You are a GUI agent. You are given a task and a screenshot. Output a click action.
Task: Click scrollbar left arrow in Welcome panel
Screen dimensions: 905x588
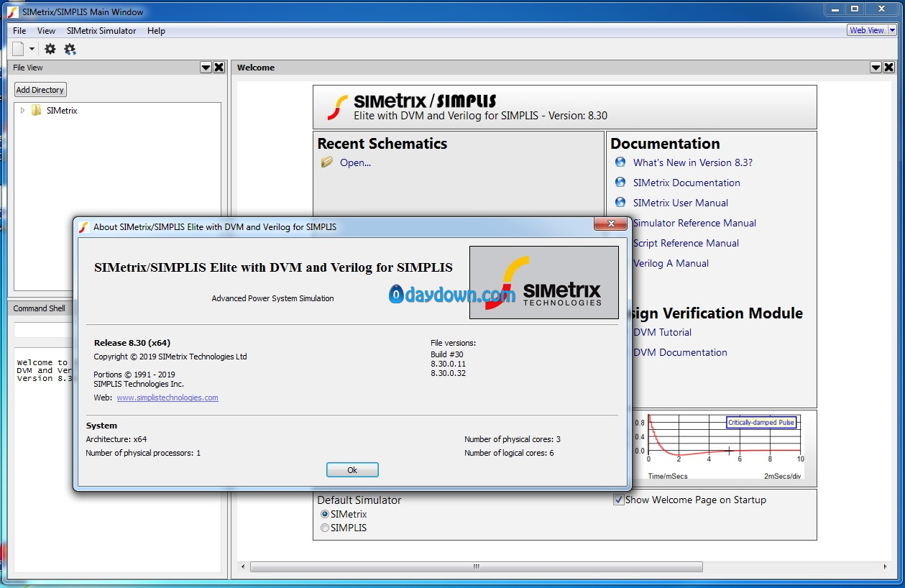coord(243,566)
